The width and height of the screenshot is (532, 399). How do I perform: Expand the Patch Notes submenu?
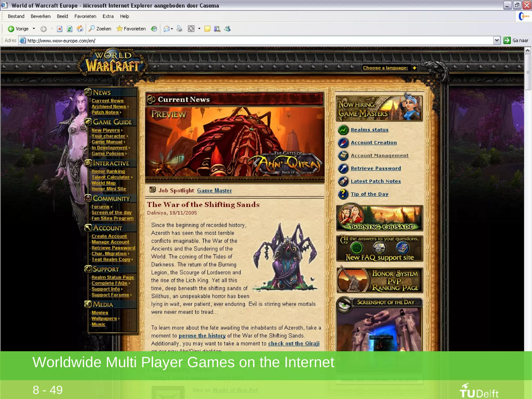121,112
